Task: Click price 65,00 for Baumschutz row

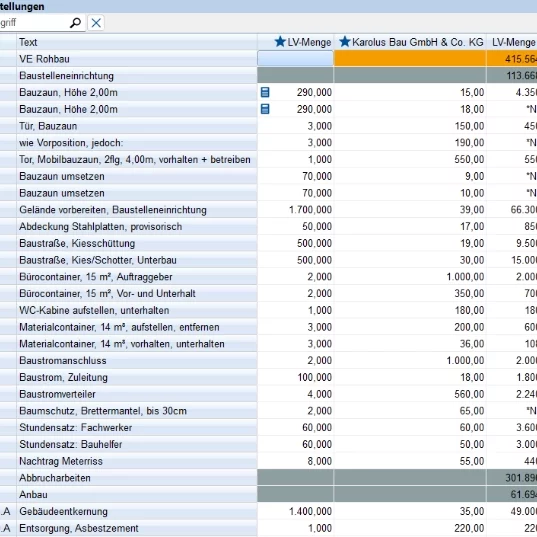Action: (472, 411)
